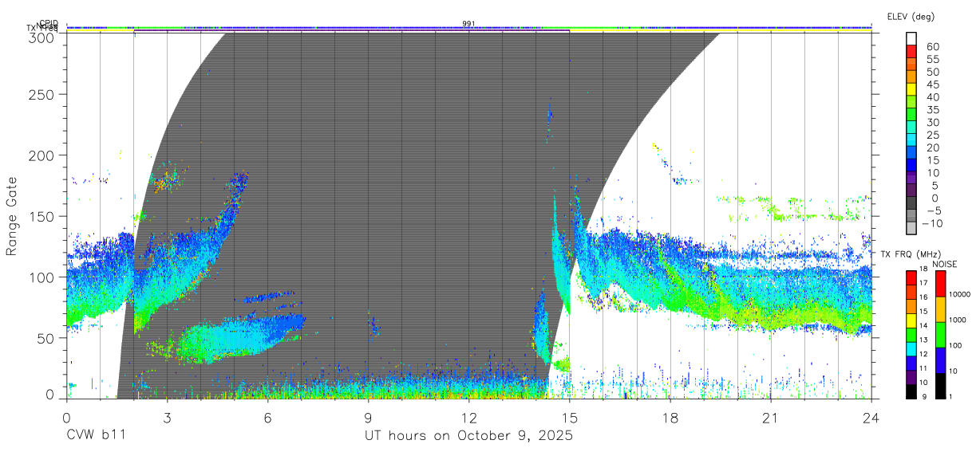980x452 pixels.
Task: Click the 250 tick on Range Gate axis
Action: [42, 94]
